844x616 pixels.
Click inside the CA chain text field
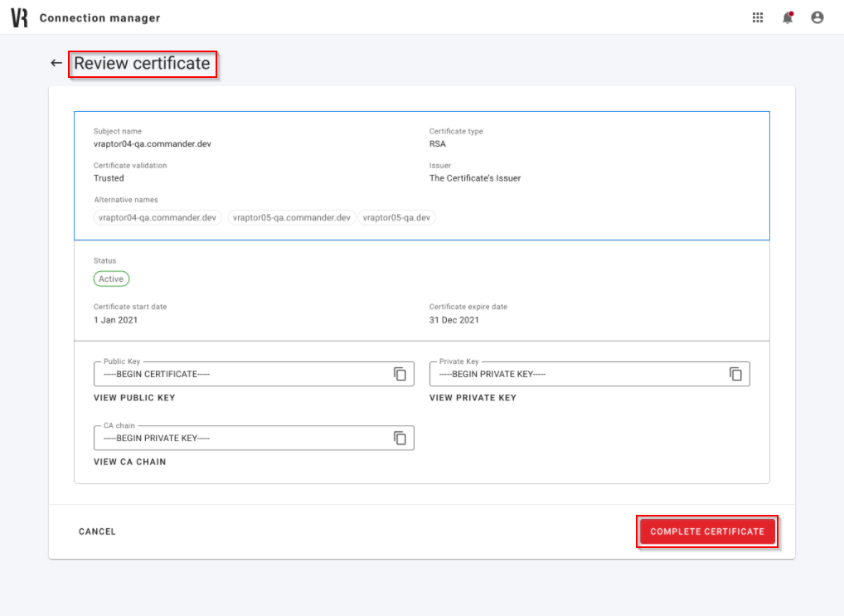coord(232,438)
